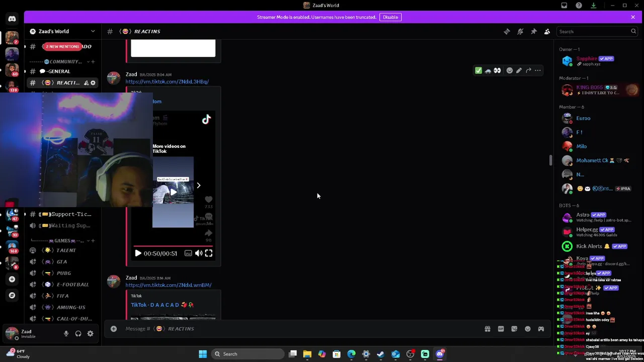Enter fullscreen on embedded video
This screenshot has width=644, height=362.
point(208,253)
